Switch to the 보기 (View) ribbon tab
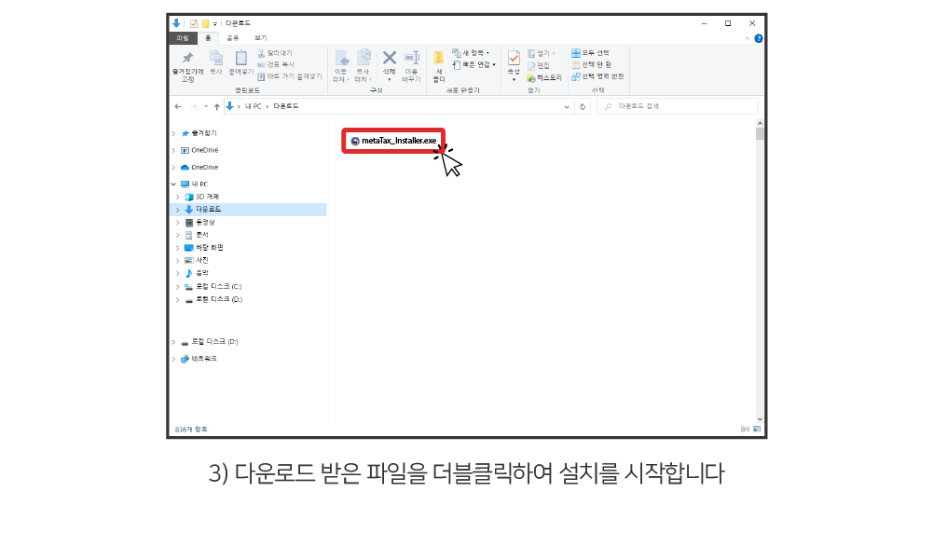This screenshot has width=933, height=560. click(260, 37)
